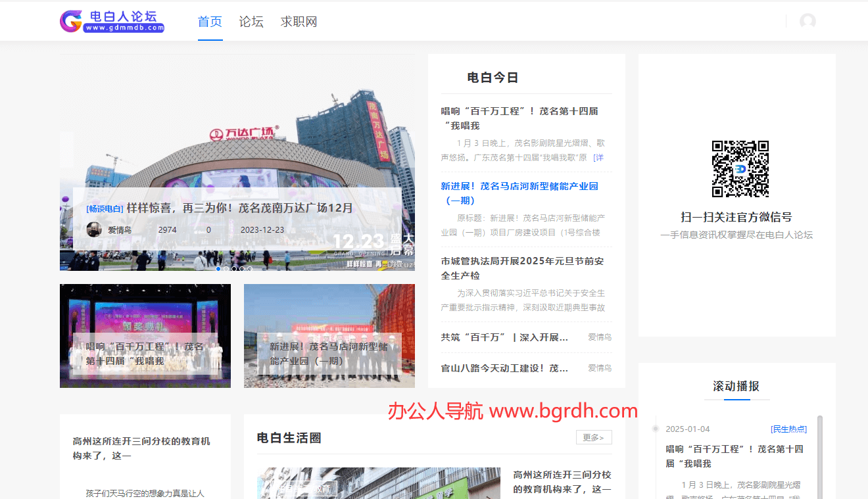This screenshot has height=499, width=868.
Task: Click the 滚动播报 section heading
Action: [x=736, y=386]
